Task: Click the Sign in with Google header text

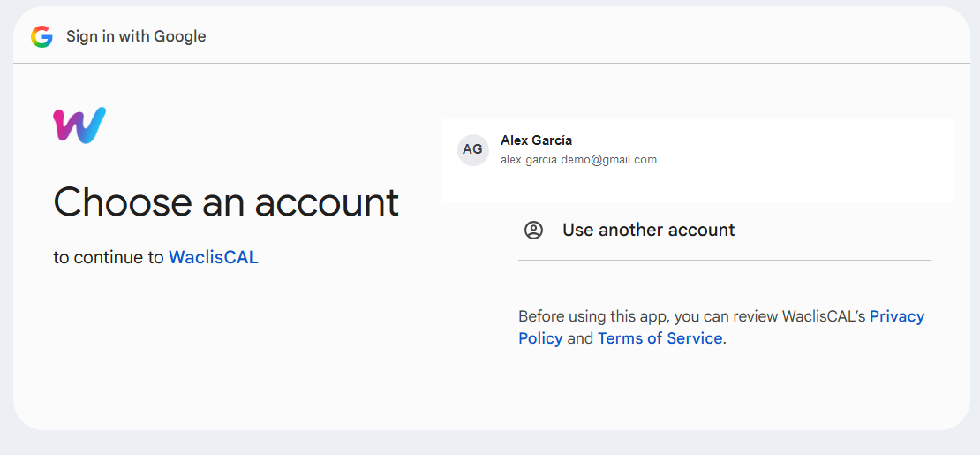Action: click(136, 36)
